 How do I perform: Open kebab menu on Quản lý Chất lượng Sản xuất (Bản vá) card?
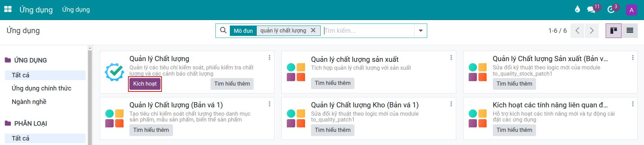tap(633, 58)
